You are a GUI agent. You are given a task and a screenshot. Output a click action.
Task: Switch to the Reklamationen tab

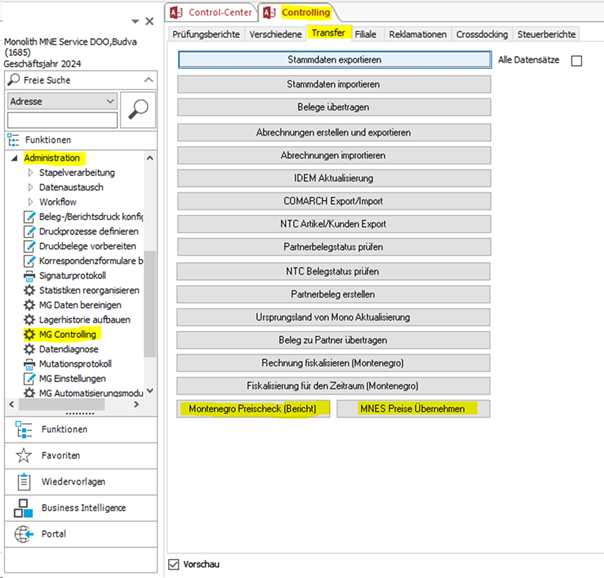(418, 34)
